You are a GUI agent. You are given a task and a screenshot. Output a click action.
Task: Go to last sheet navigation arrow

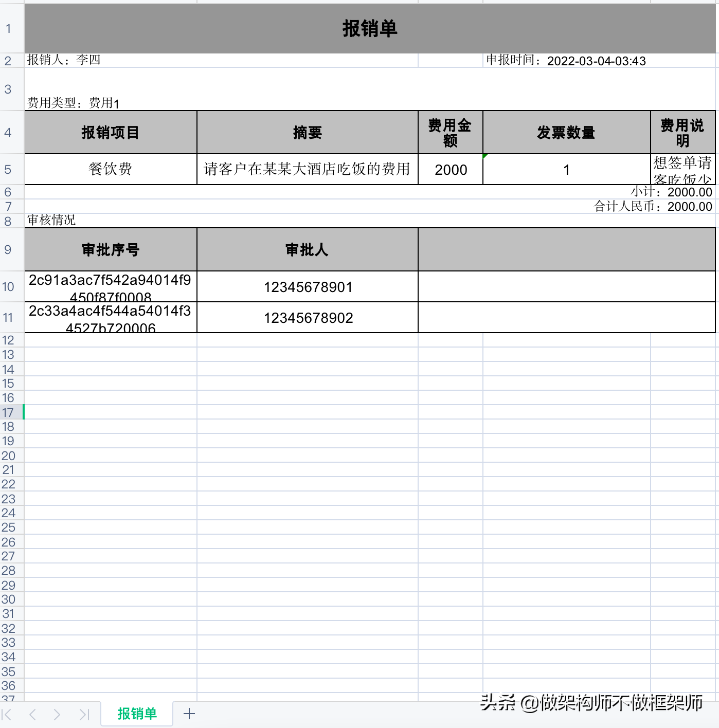[84, 714]
